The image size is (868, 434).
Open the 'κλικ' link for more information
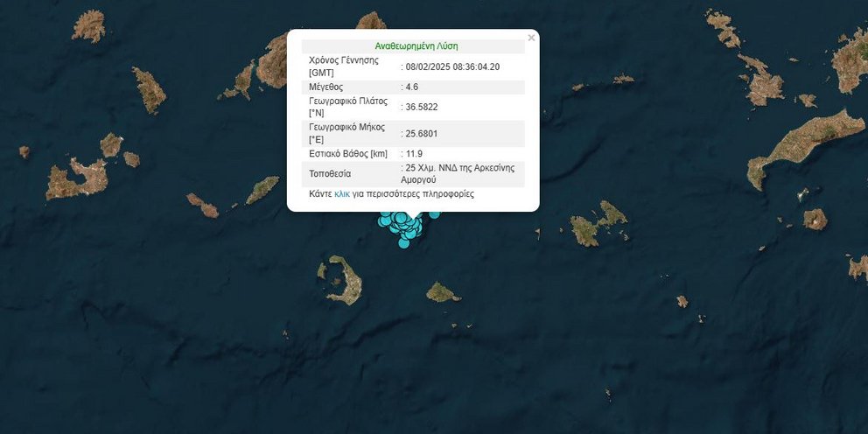(342, 193)
